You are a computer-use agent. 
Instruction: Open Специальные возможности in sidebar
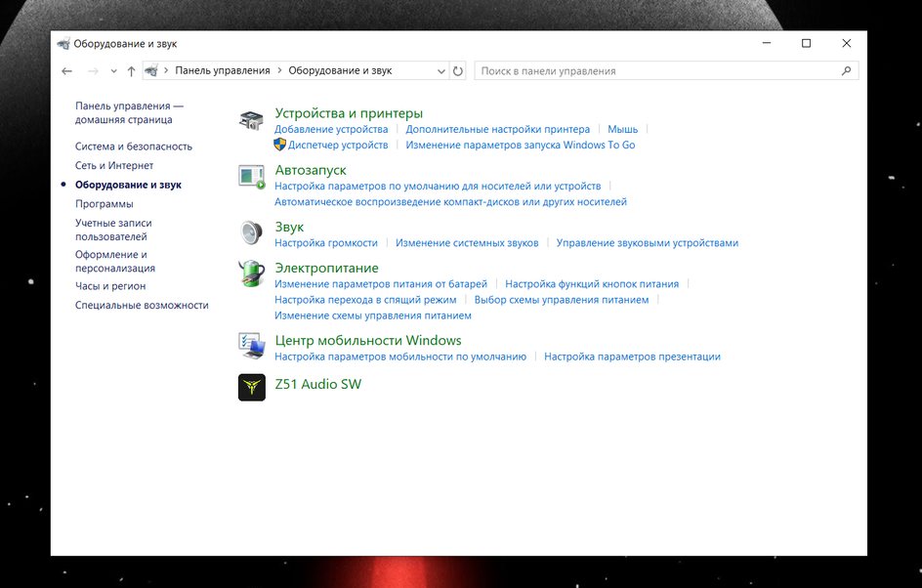(x=142, y=305)
